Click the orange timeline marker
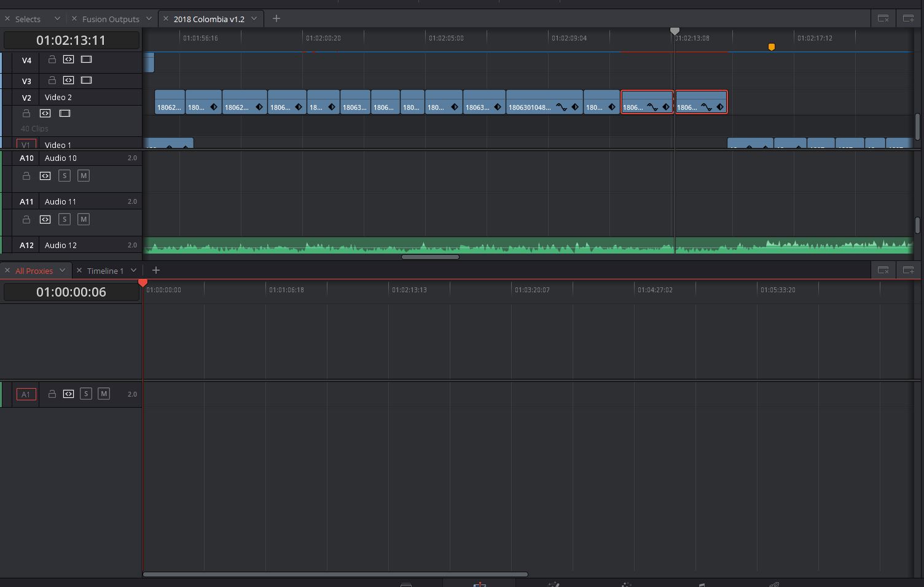Screen dimensions: 924x587 pyautogui.click(x=772, y=47)
